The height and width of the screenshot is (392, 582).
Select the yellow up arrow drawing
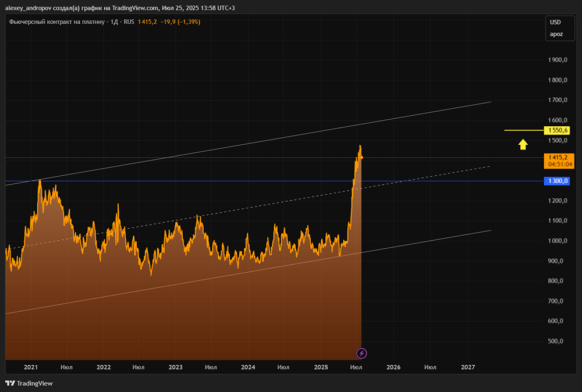pos(523,144)
